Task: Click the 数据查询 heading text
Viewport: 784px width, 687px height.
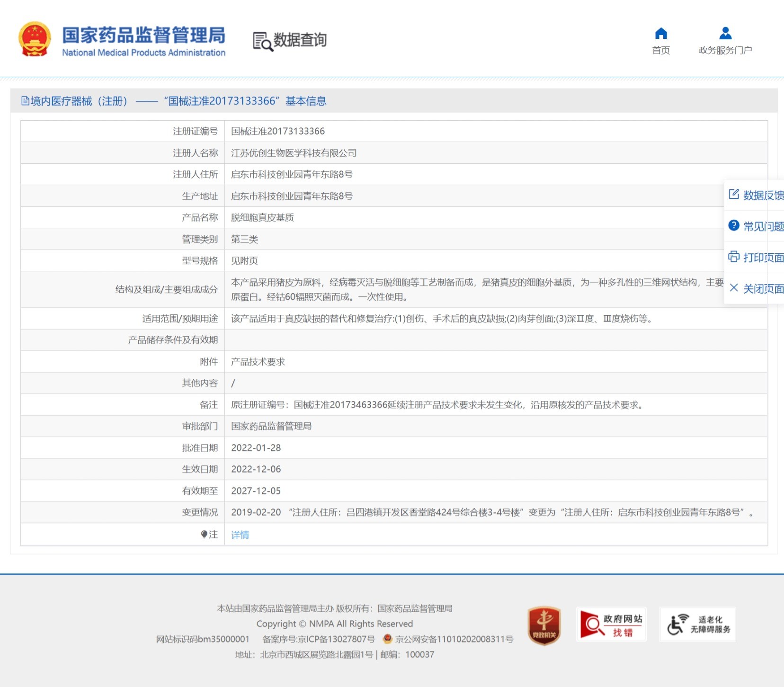Action: [x=300, y=40]
